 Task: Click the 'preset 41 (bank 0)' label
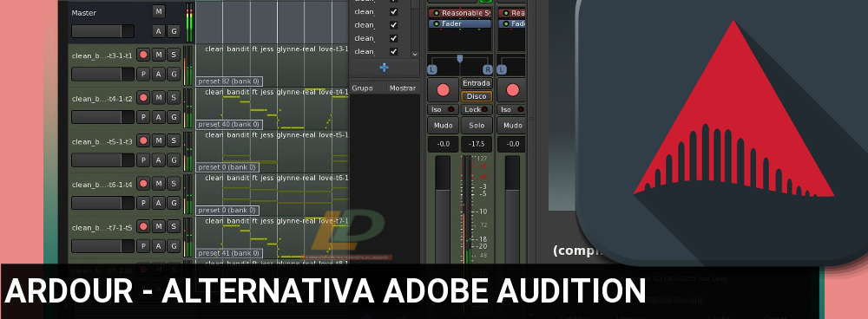[x=229, y=253]
